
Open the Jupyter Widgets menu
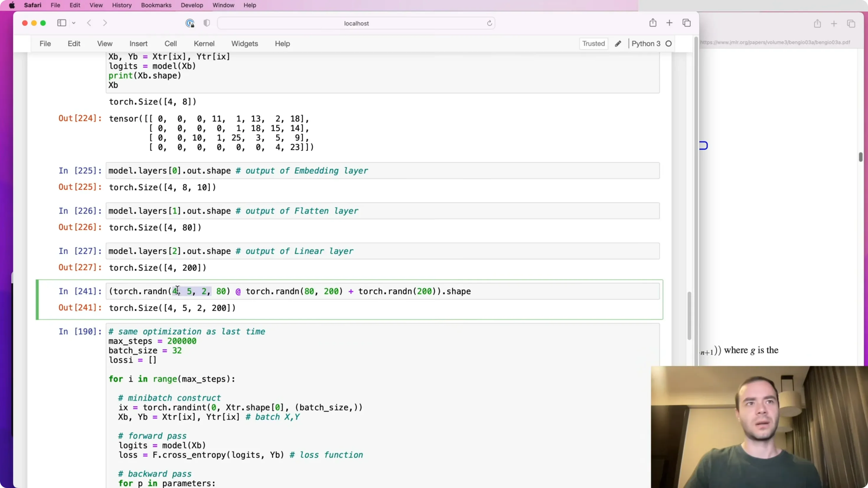pos(245,43)
